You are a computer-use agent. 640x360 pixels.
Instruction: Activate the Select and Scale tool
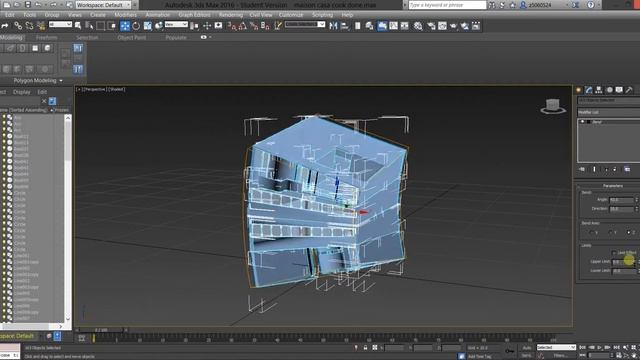147,26
